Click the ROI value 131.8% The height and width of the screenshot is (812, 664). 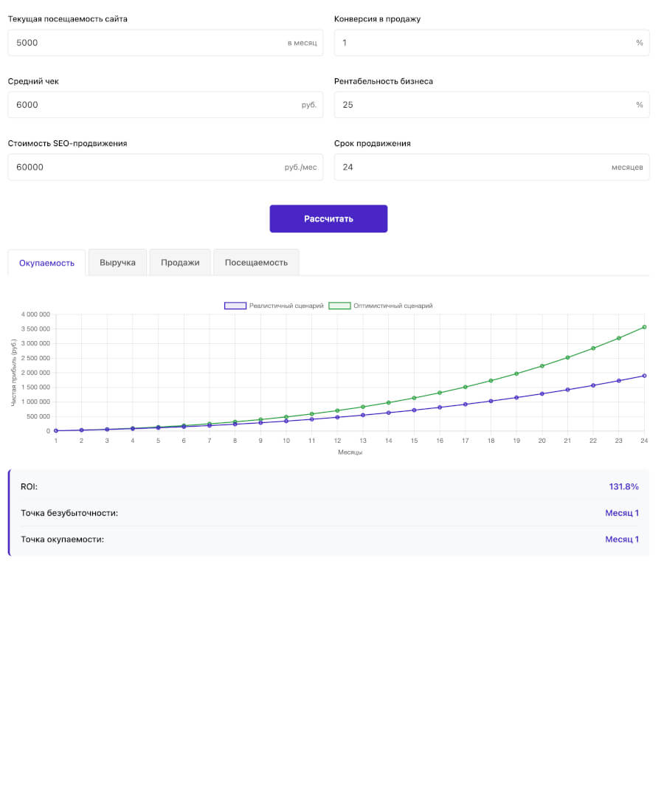(x=623, y=486)
